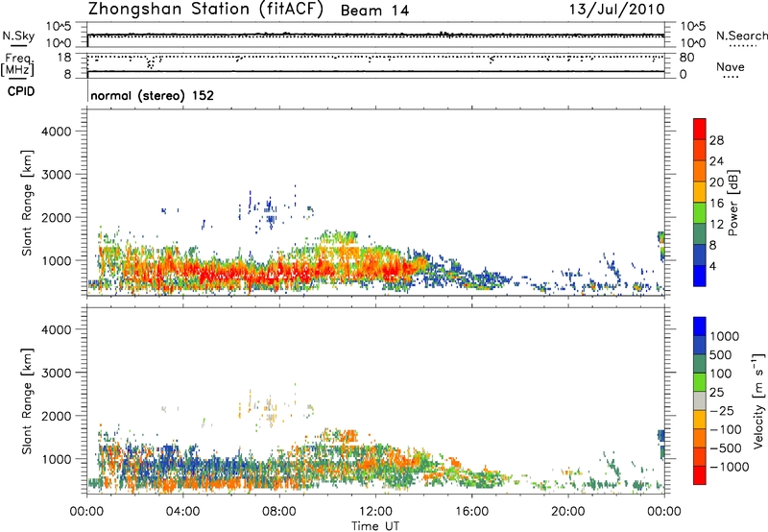This screenshot has width=768, height=532.
Task: Click the "20:00" time tick label
Action: click(x=567, y=512)
